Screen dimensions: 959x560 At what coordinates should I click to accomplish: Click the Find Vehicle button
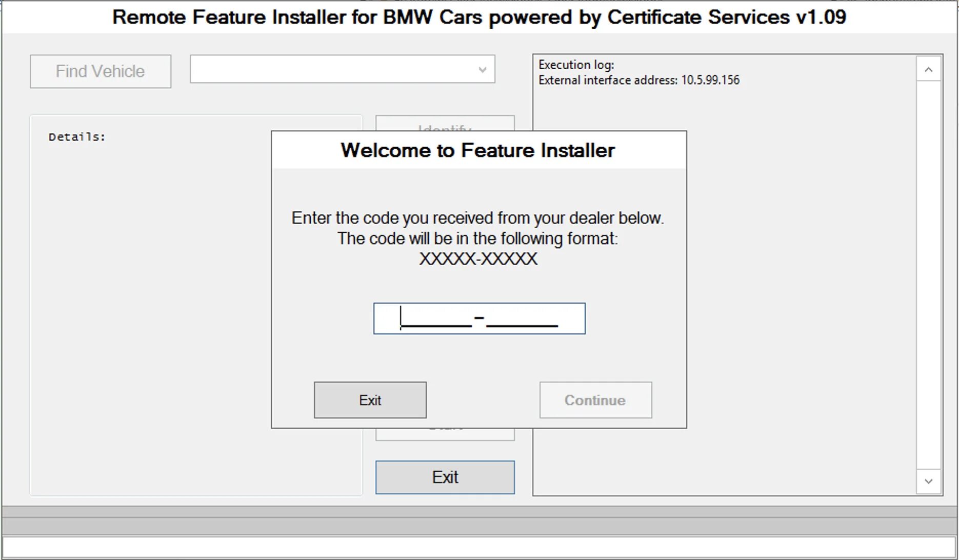pyautogui.click(x=101, y=71)
